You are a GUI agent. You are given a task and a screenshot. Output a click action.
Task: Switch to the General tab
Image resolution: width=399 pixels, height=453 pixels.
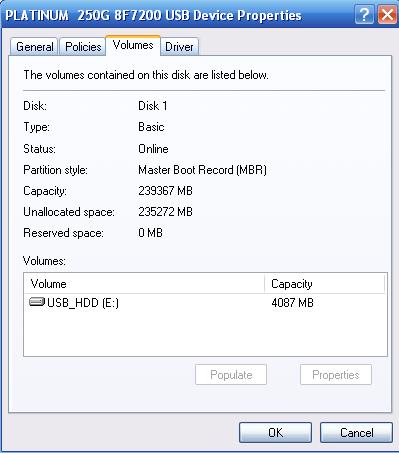(x=35, y=47)
